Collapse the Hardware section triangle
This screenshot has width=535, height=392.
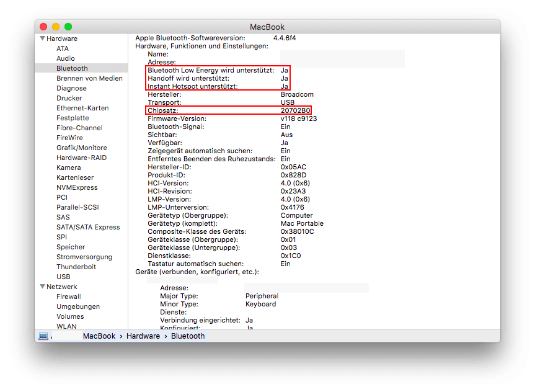pyautogui.click(x=43, y=38)
